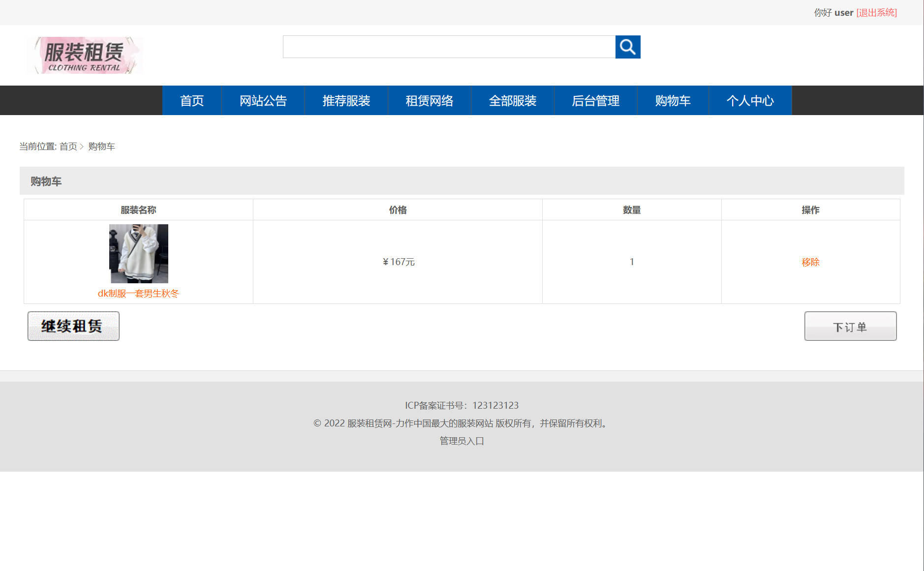Open the dk制服一套男生秋冬 product link
The width and height of the screenshot is (924, 571).
click(138, 293)
